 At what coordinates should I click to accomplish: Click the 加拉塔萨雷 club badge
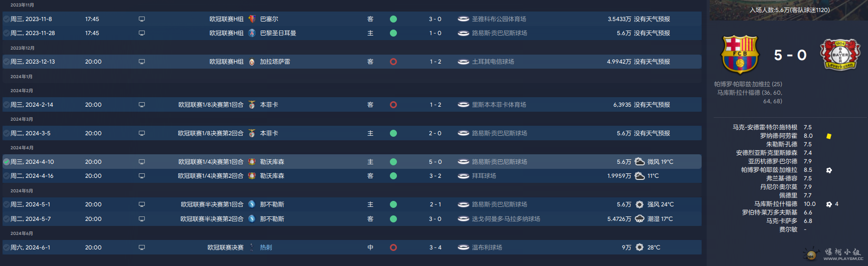252,62
